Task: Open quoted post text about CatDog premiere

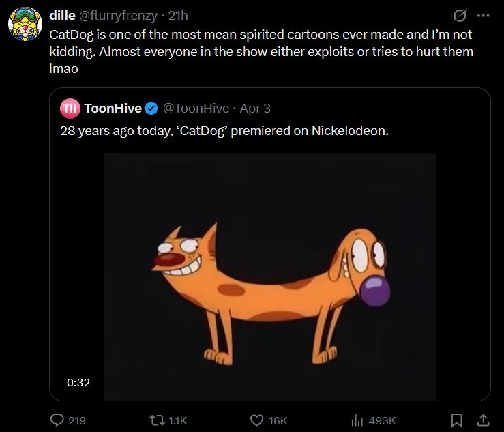Action: [x=224, y=131]
